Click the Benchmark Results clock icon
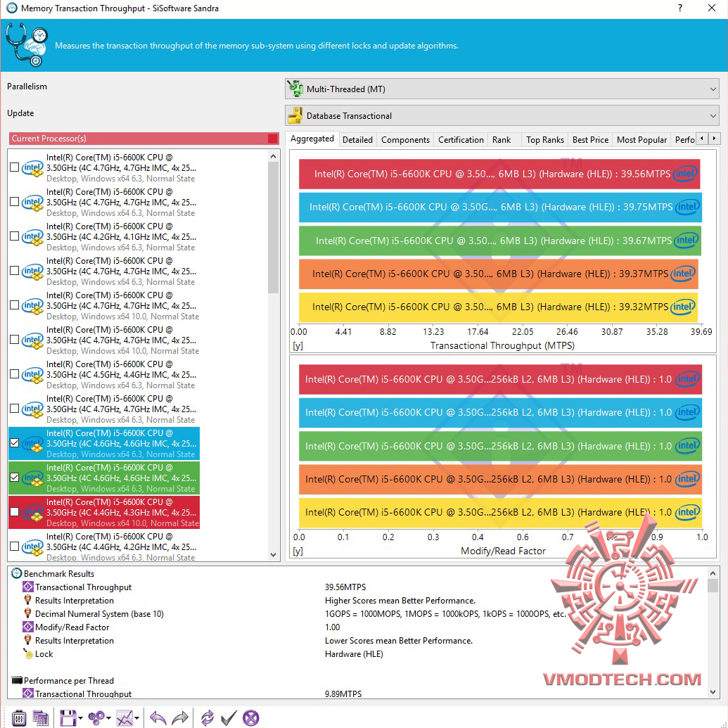Viewport: 728px width, 728px height. pos(17,573)
